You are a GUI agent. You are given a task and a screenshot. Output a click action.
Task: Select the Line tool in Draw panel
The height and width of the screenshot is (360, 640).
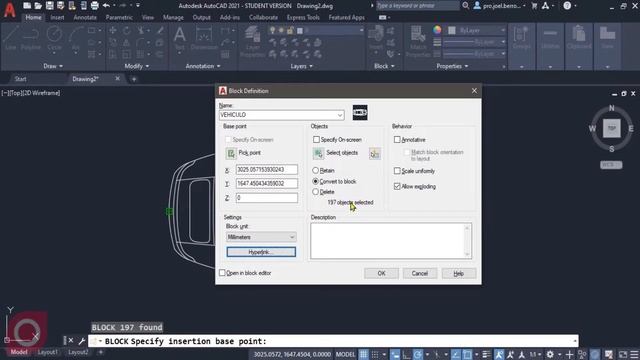click(11, 38)
